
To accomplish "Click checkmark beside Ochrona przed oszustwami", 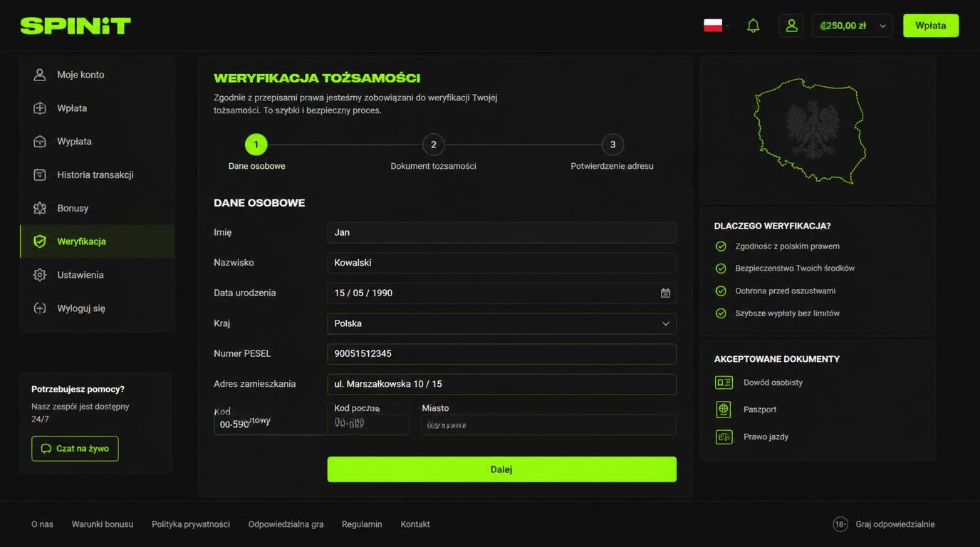I will (x=721, y=291).
